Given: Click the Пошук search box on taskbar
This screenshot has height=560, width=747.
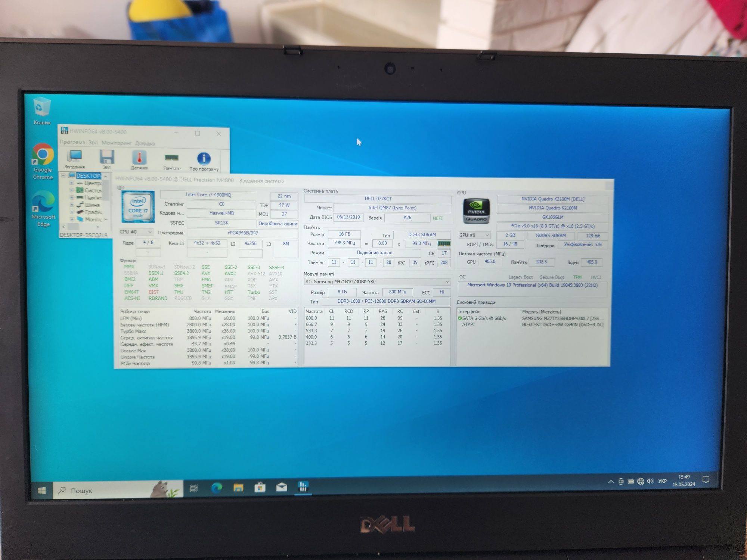Looking at the screenshot, I should pos(118,490).
